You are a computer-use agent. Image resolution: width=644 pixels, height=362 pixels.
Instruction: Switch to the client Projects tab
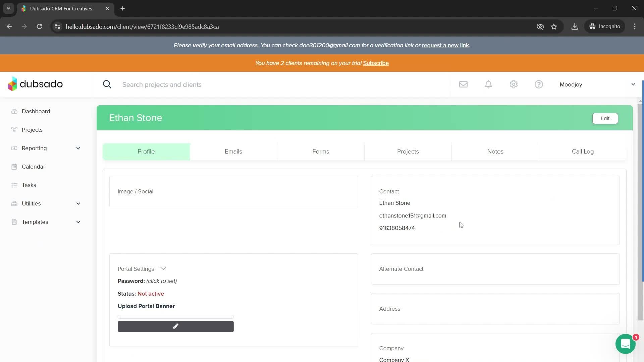point(408,152)
